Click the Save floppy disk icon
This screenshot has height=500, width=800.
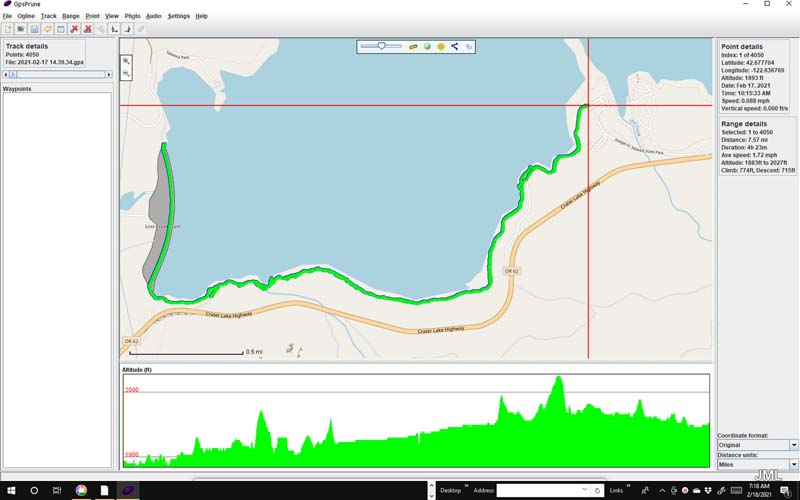[x=34, y=29]
